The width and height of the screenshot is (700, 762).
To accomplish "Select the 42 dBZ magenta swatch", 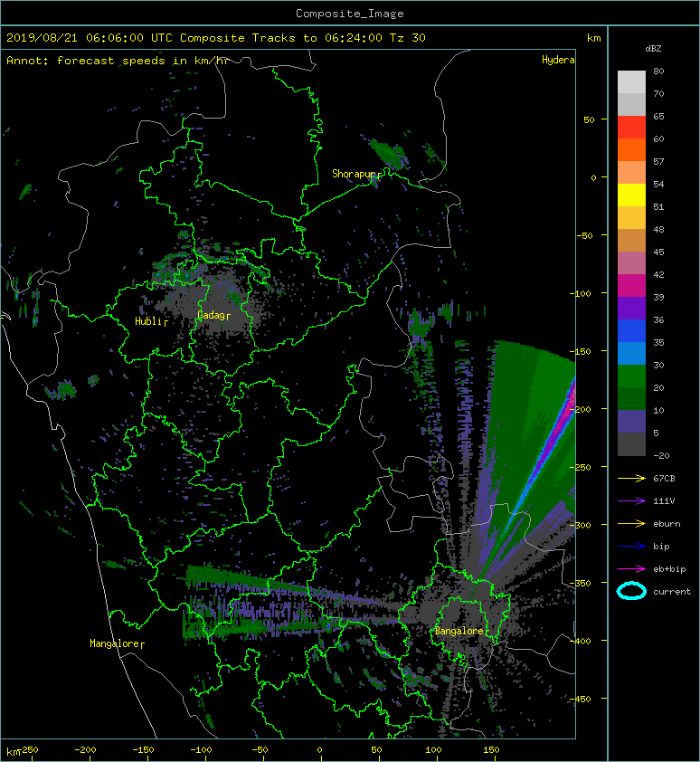I will 631,285.
